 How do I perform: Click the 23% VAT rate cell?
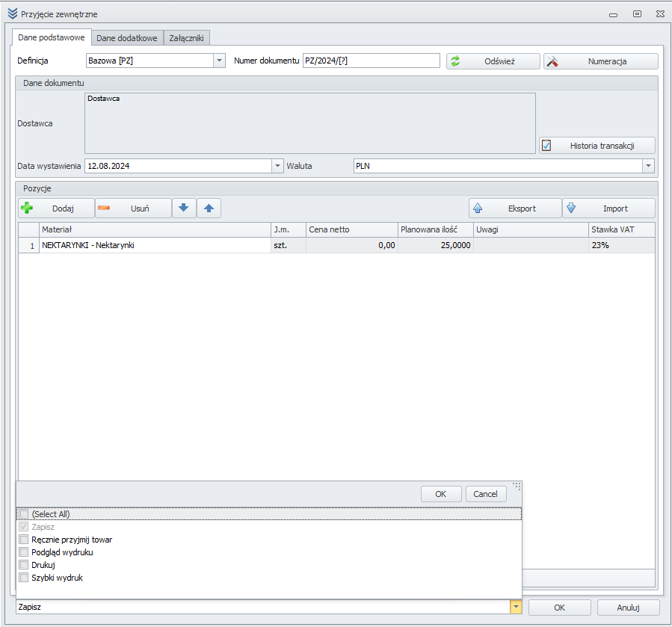tap(621, 245)
